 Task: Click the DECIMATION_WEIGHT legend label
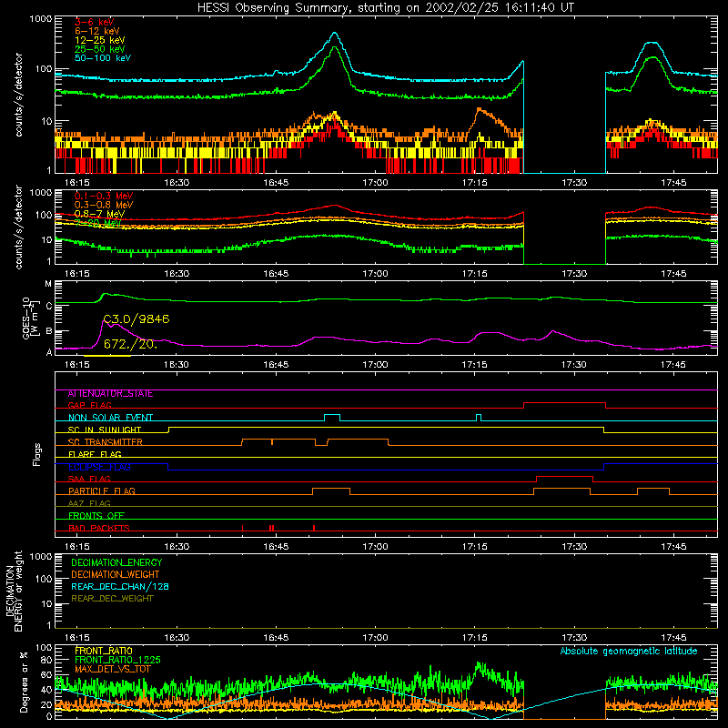click(x=116, y=574)
